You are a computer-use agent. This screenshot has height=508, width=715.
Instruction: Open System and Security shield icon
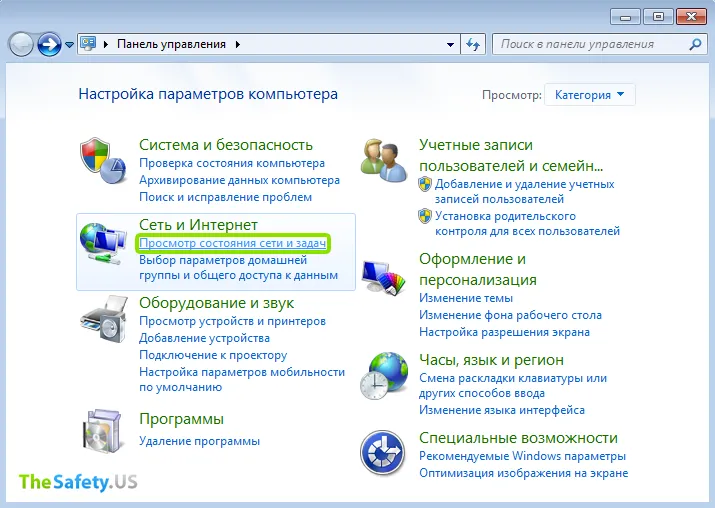(x=103, y=161)
